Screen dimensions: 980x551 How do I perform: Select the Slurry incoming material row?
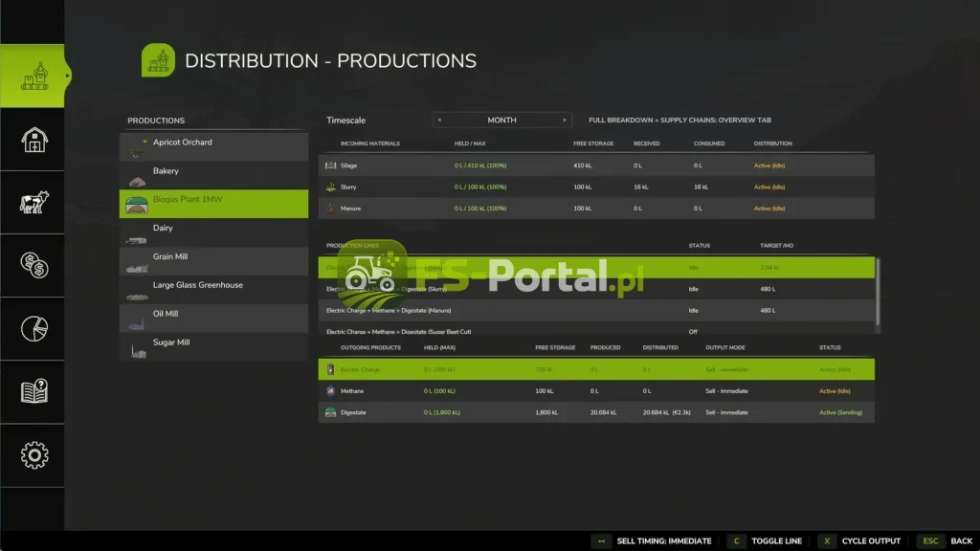tap(596, 187)
